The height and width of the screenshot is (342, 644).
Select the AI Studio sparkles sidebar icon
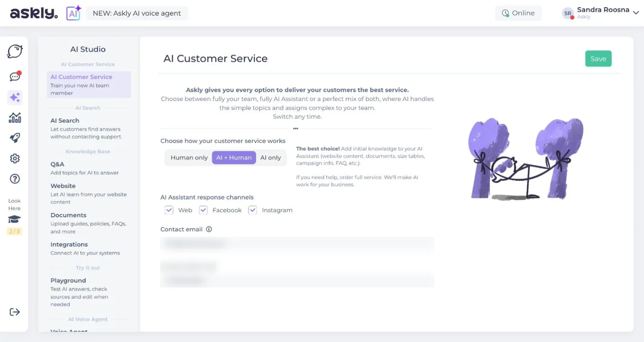15,97
